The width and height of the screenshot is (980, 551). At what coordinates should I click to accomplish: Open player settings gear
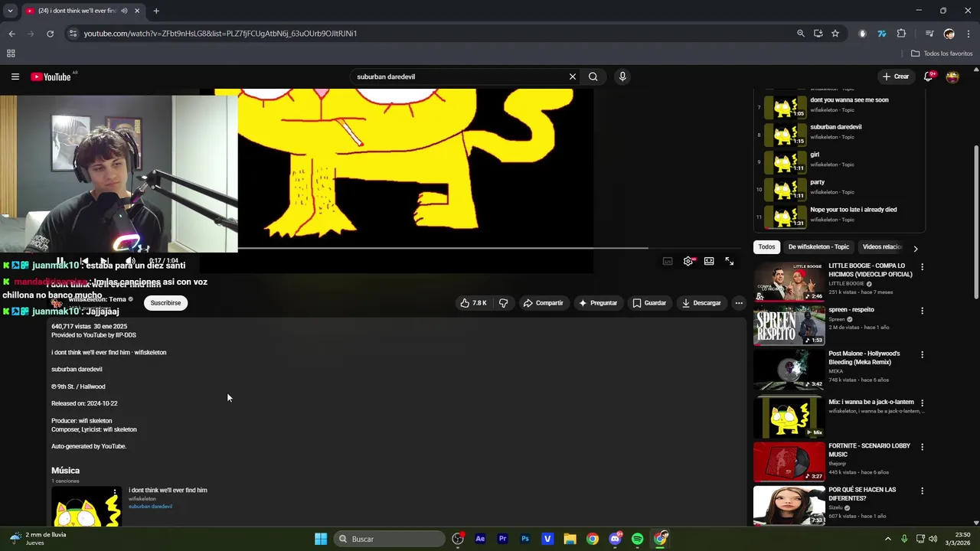pos(688,261)
